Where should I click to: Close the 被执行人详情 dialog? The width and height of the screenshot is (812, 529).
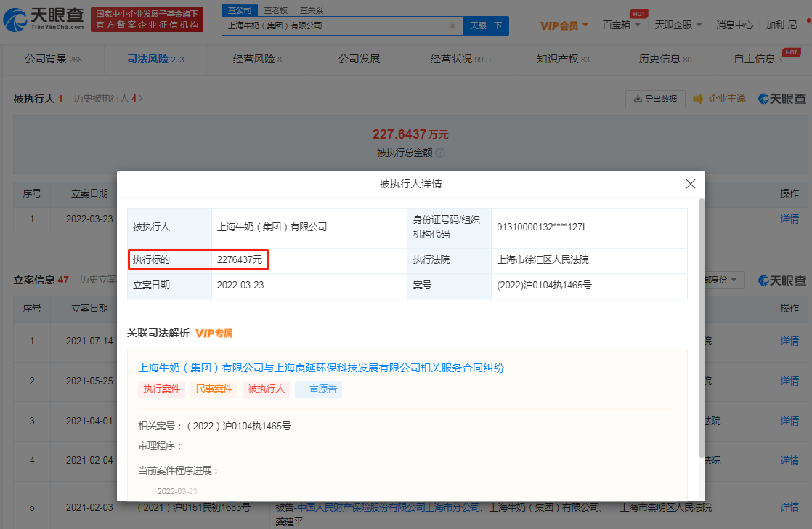pos(690,184)
